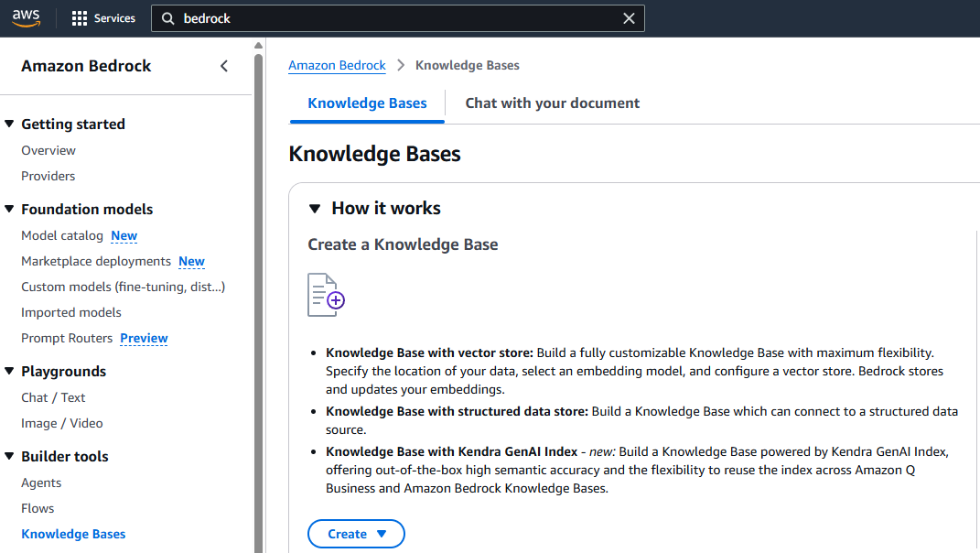Screen dimensions: 980x553
Task: Click the 'Create a Knowledge Base' subheading
Action: [x=403, y=244]
